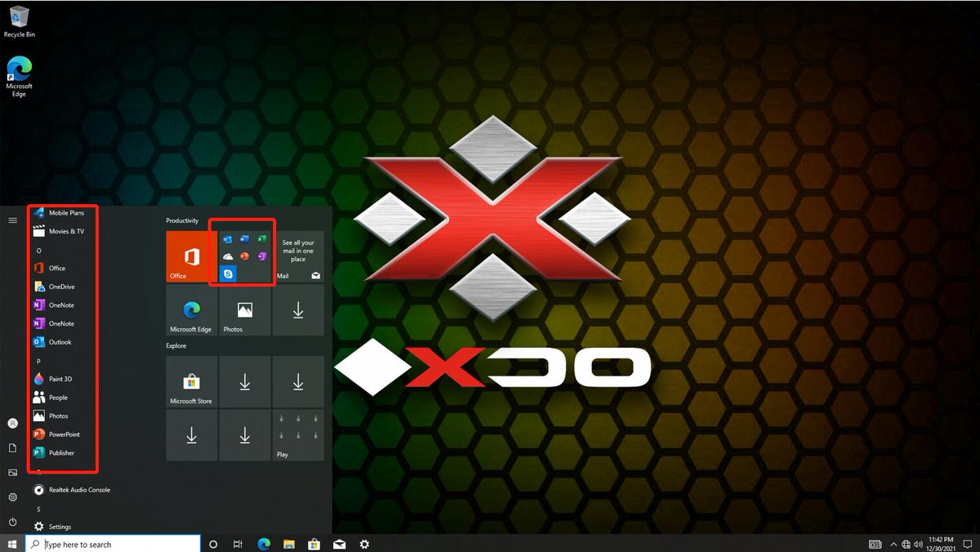Open Settings gear on the taskbar
The width and height of the screenshot is (980, 552).
pos(364,544)
